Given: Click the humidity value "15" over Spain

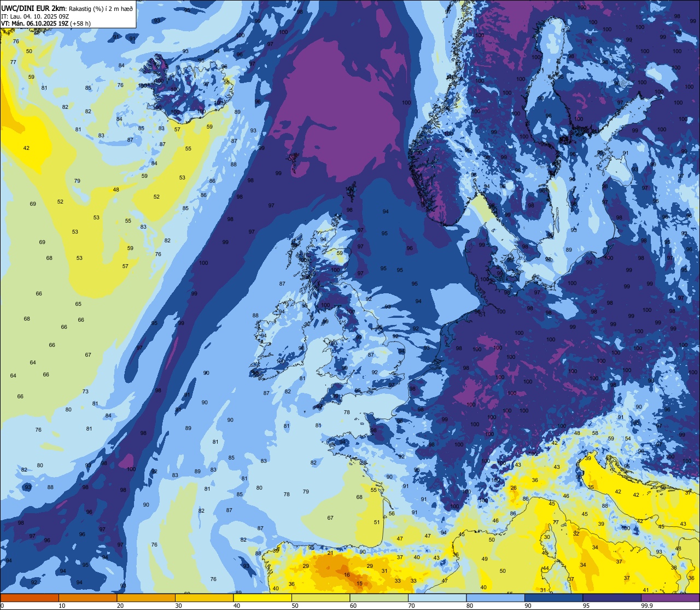Looking at the screenshot, I should (x=359, y=584).
